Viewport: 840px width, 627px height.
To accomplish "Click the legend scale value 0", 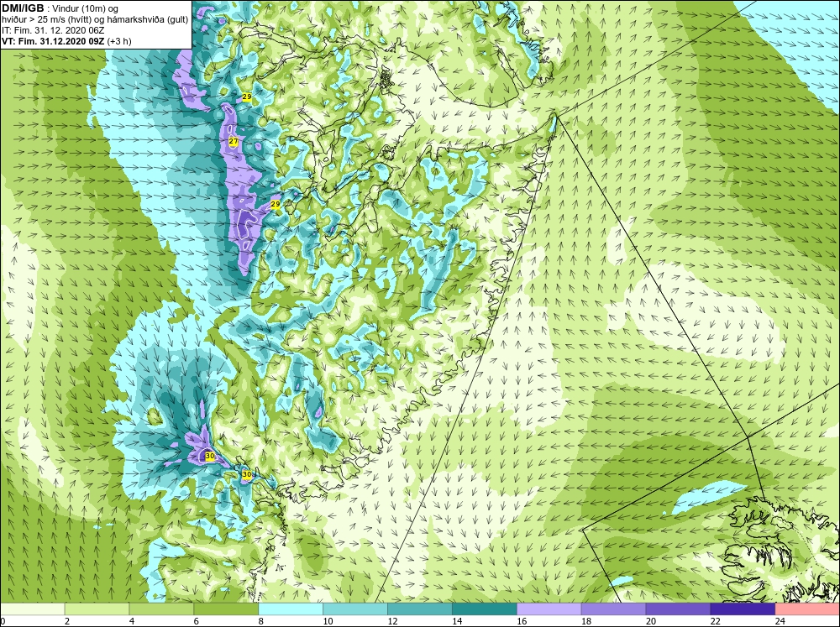I will [3, 621].
